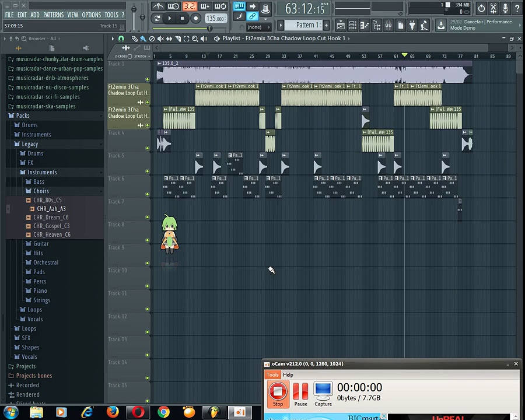Click Capture in oCam window
The width and height of the screenshot is (525, 420).
pos(323,394)
